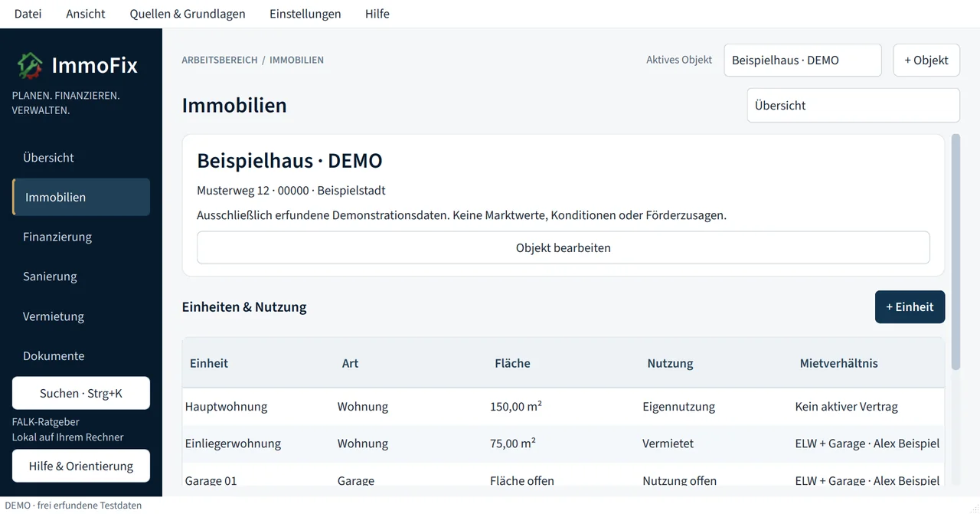The image size is (980, 514).
Task: Click the Kein aktiver Vertrag cell
Action: (847, 407)
